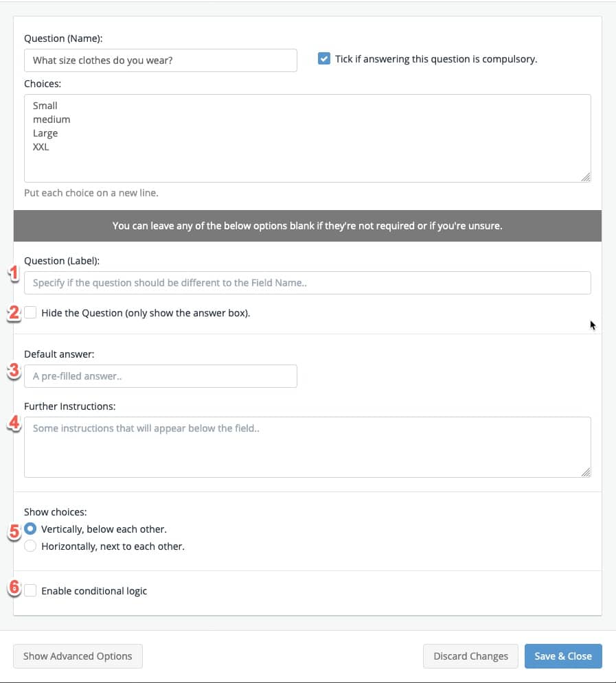
Task: Enable the Hide the Question checkbox
Action: [31, 313]
